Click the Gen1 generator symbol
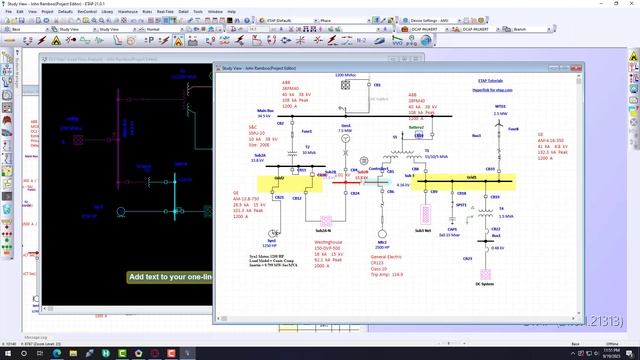640x360 pixels. (345, 139)
